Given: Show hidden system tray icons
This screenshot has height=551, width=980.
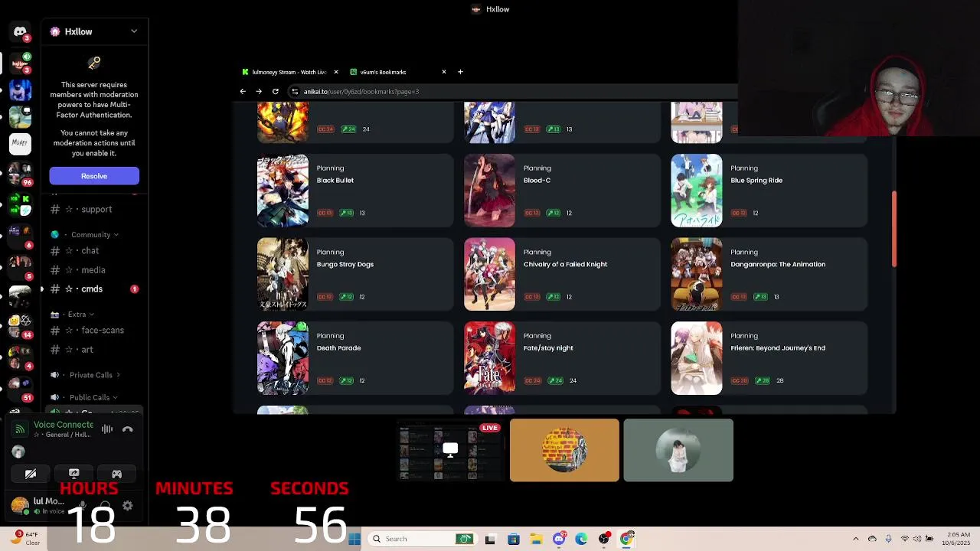Looking at the screenshot, I should pos(856,539).
